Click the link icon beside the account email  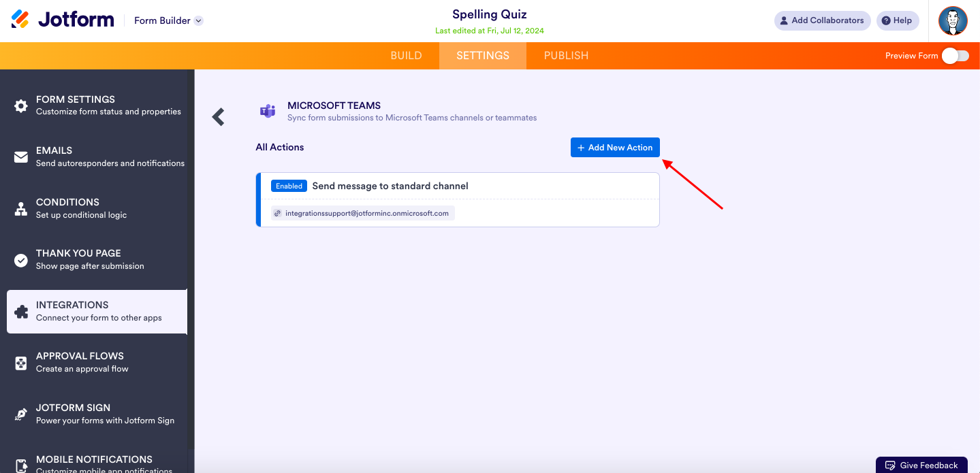278,213
